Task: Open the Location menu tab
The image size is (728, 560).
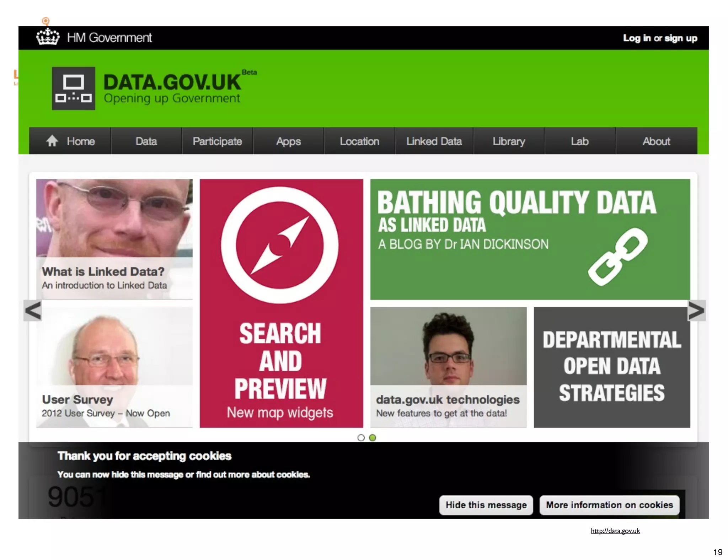Action: 359,141
